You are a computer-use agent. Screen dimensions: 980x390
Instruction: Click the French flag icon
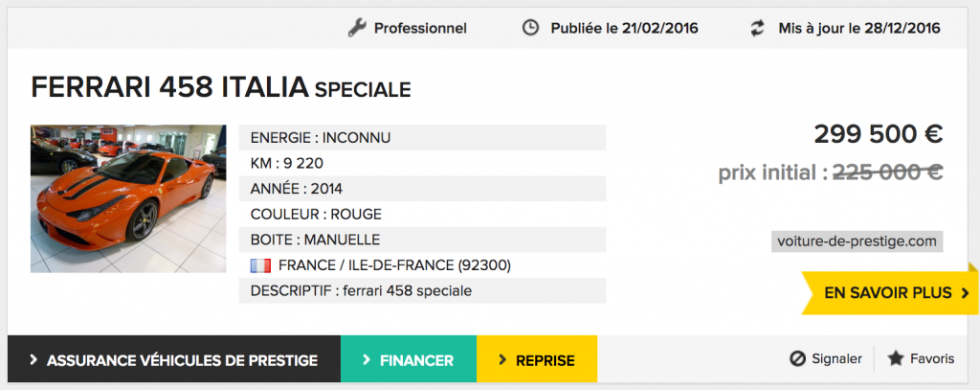(260, 265)
